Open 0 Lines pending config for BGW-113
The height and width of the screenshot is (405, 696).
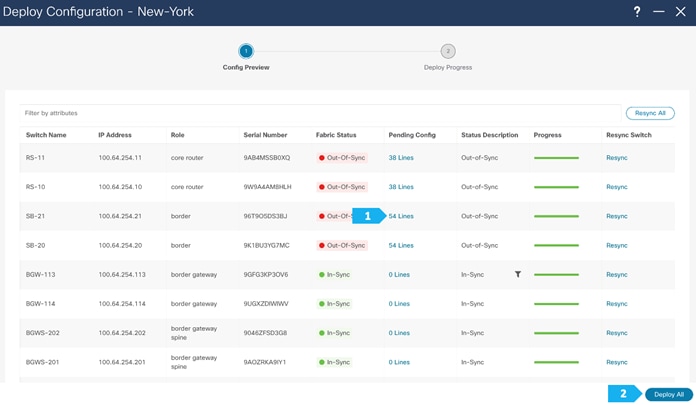[x=399, y=274]
